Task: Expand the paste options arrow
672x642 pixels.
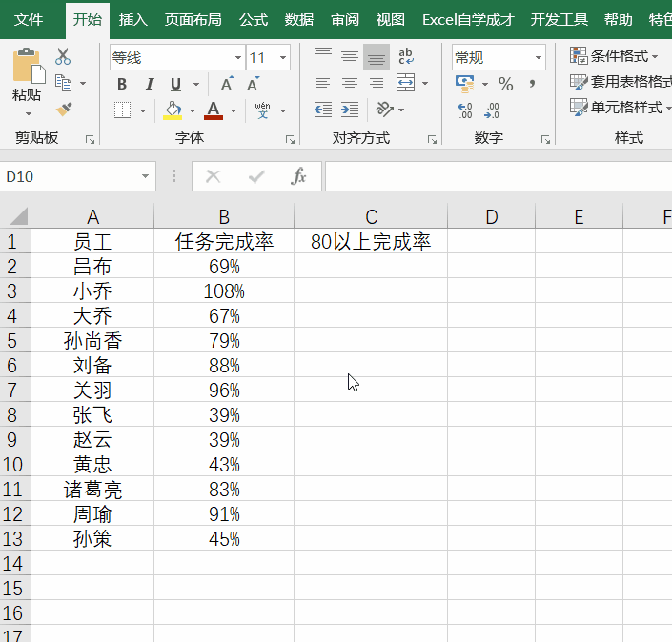Action: tap(29, 114)
